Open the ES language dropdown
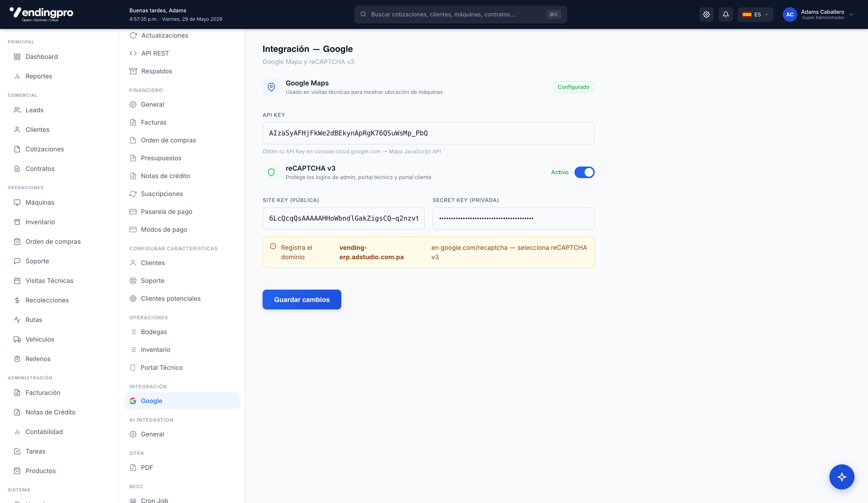The image size is (868, 503). [755, 14]
